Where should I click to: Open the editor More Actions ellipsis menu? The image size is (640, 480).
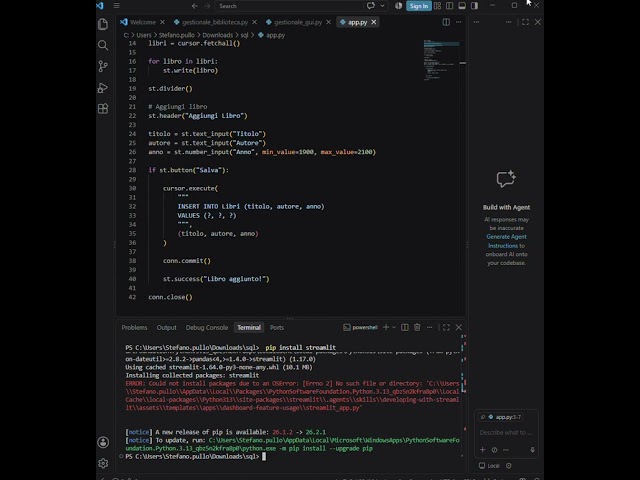(x=459, y=22)
